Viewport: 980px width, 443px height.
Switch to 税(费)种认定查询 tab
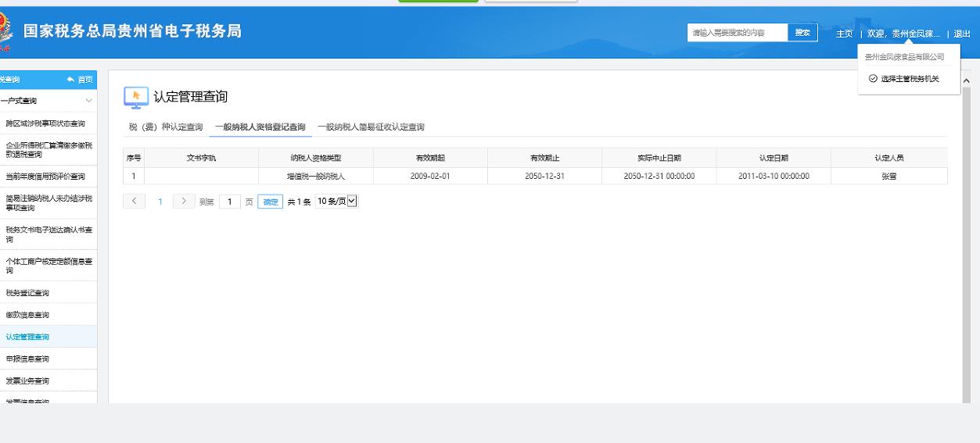[x=166, y=127]
